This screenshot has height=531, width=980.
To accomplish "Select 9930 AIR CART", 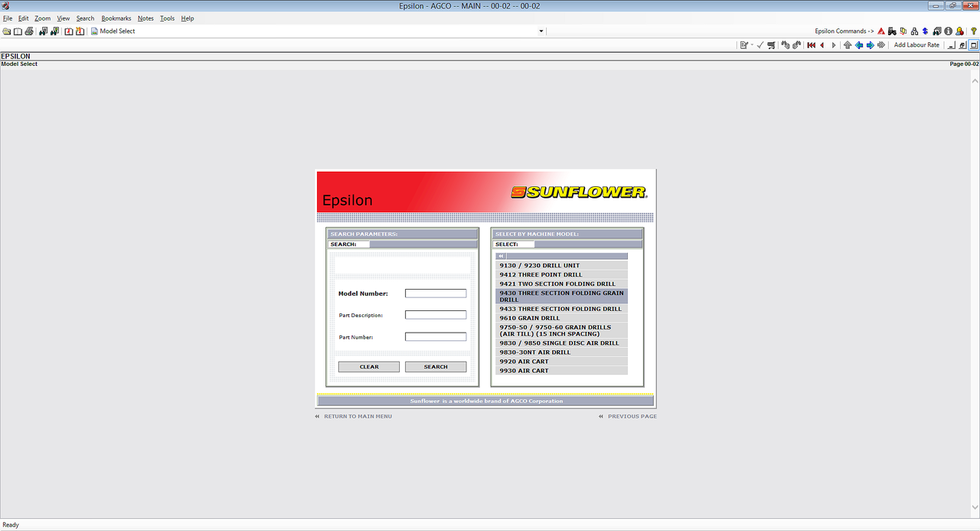I will [x=561, y=371].
